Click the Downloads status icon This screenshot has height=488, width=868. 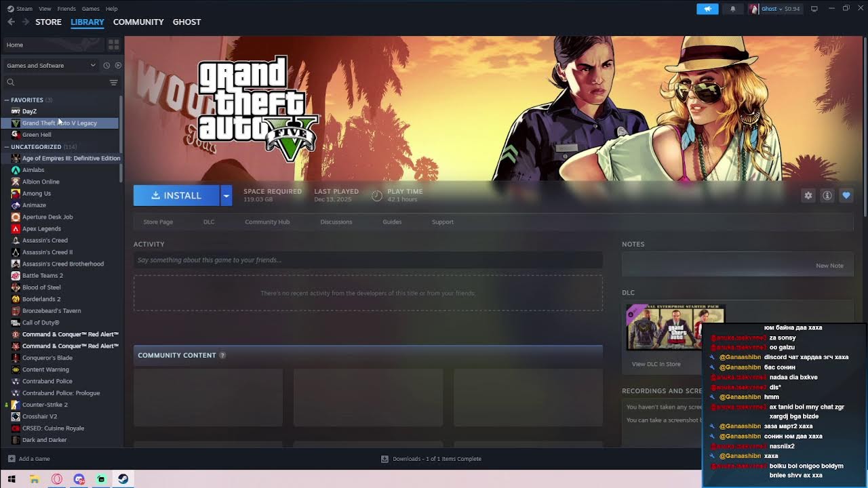point(384,459)
